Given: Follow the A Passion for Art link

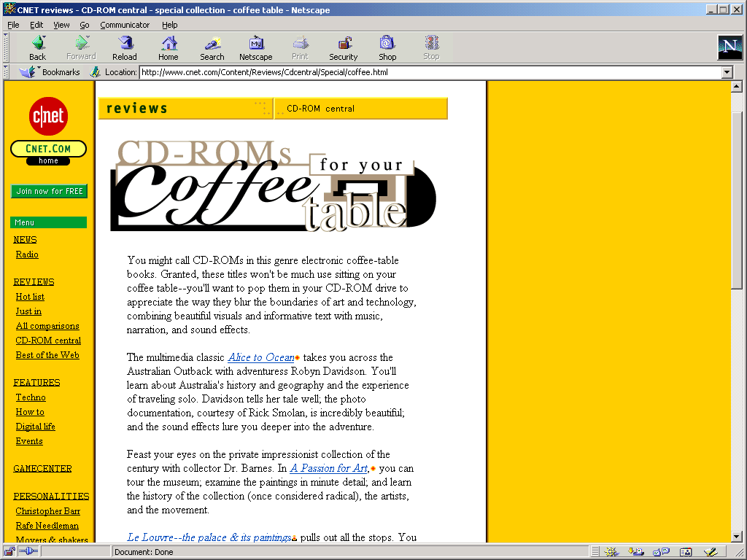Looking at the screenshot, I should click(329, 468).
